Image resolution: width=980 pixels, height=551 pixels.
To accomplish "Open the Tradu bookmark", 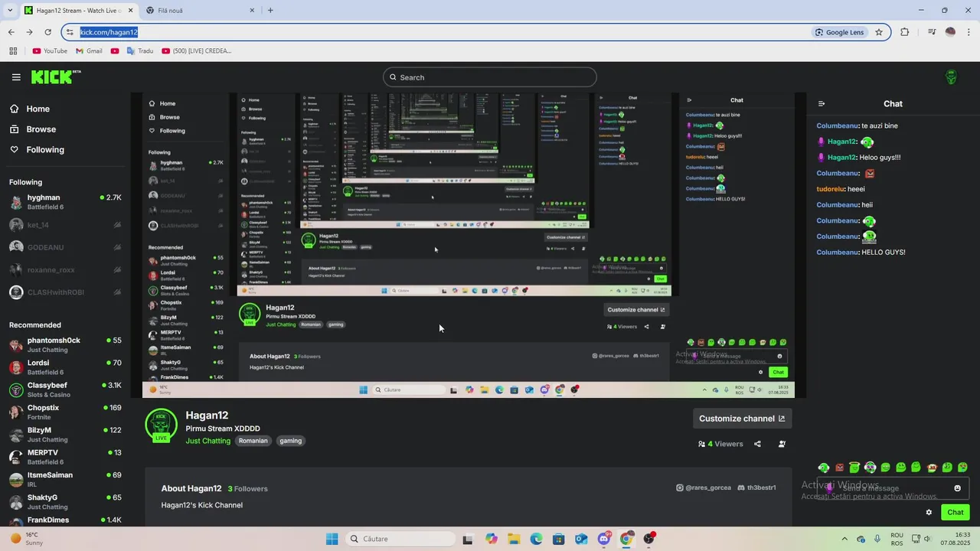I will point(140,51).
